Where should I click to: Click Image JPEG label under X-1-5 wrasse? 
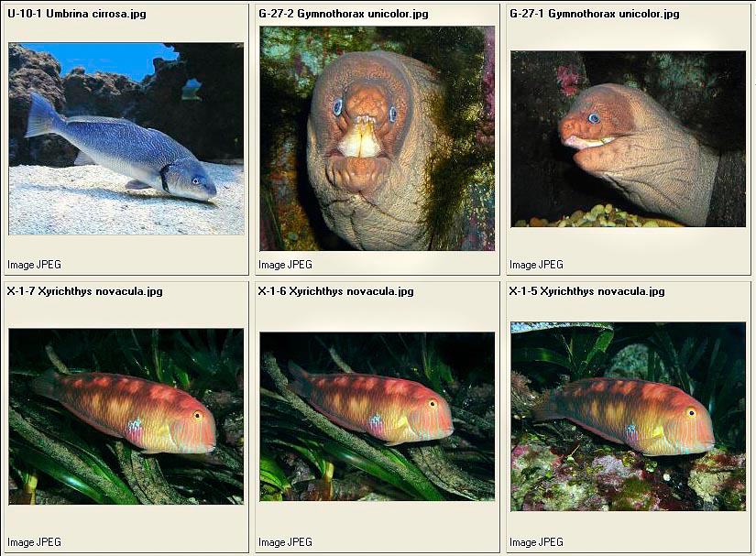point(537,542)
